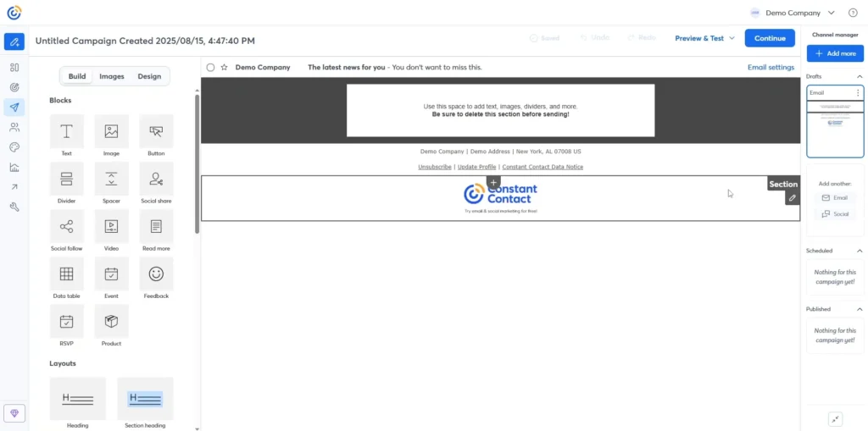Screen dimensions: 868x431
Task: Open the palette branding sidebar icon
Action: coord(14,147)
